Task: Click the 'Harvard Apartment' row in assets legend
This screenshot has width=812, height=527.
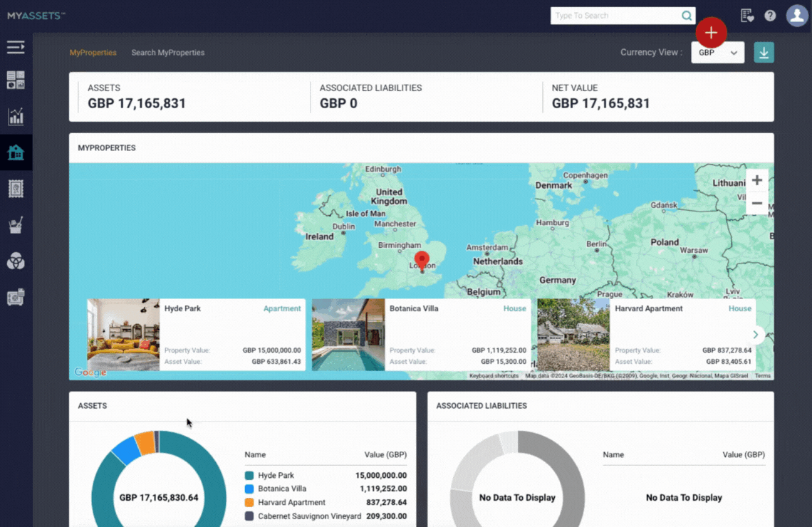Action: tap(326, 502)
